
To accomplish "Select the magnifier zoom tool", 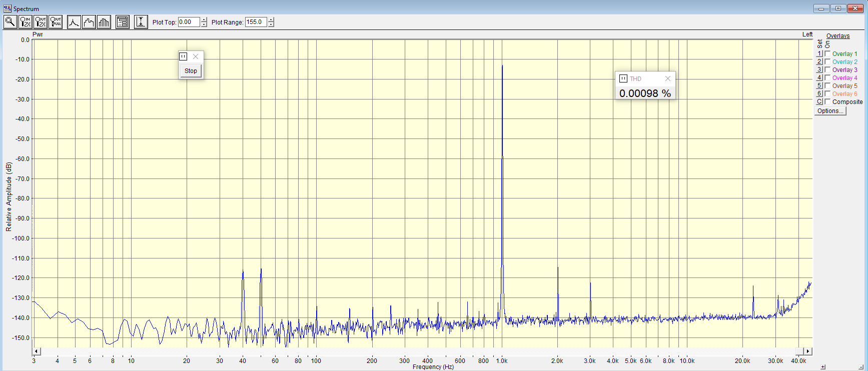I will (x=10, y=22).
